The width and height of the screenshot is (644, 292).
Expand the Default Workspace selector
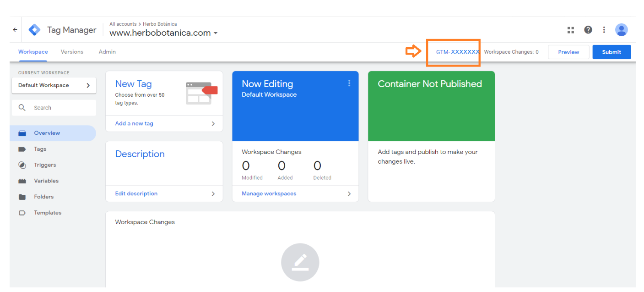coord(54,85)
